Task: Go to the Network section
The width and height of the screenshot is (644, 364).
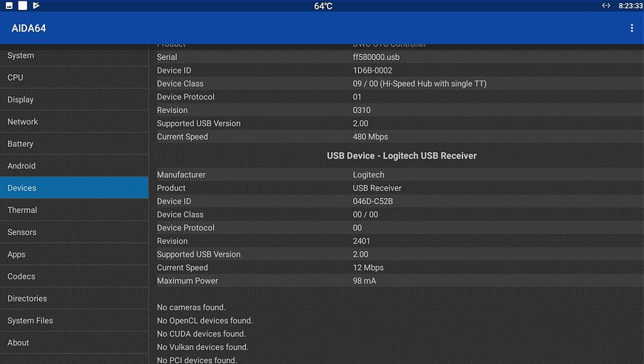Action: point(74,122)
